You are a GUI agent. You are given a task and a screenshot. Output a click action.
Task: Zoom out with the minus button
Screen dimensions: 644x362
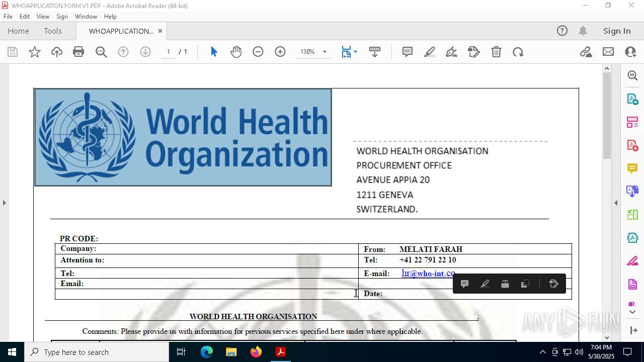[x=258, y=52]
